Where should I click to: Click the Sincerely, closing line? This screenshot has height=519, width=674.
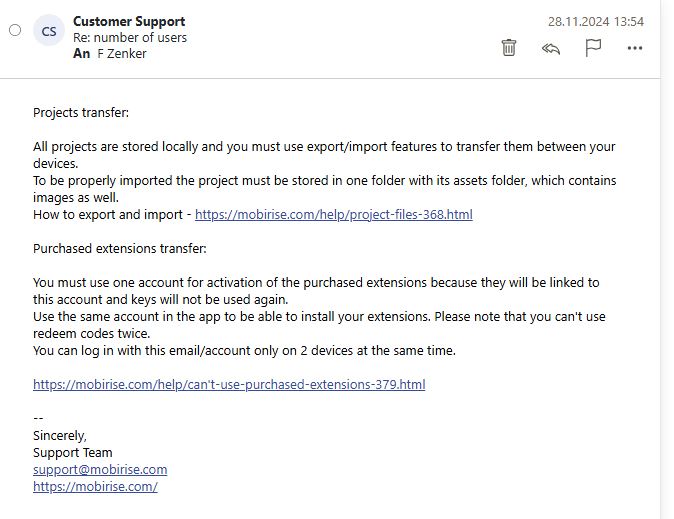[x=60, y=435]
